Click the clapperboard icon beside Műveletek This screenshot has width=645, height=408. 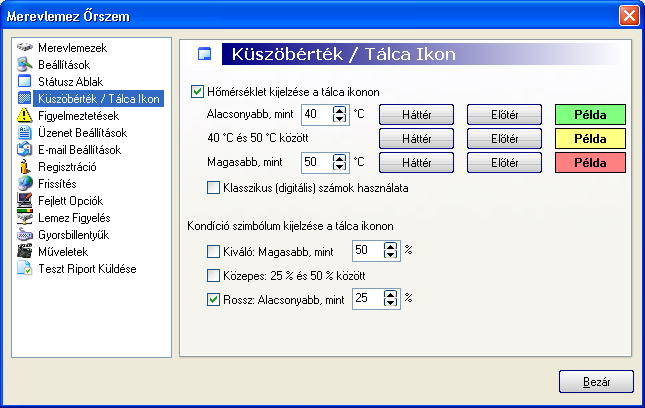25,251
